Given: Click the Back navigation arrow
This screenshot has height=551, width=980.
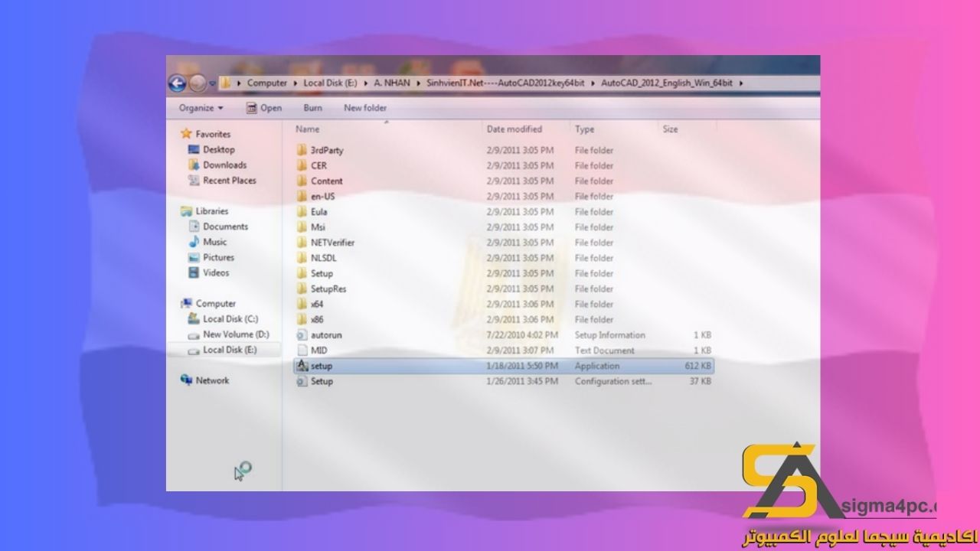Looking at the screenshot, I should click(x=177, y=83).
